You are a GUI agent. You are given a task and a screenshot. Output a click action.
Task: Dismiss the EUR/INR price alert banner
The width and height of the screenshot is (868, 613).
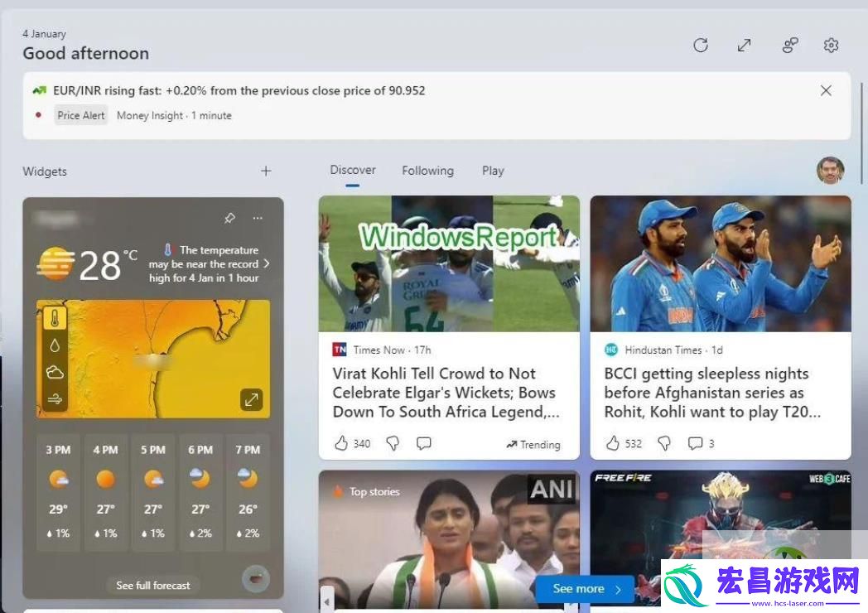coord(826,90)
